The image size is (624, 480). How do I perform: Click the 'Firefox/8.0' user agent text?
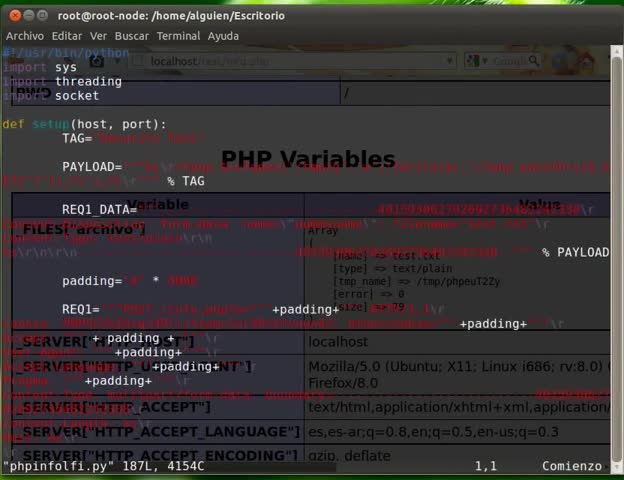[x=343, y=383]
